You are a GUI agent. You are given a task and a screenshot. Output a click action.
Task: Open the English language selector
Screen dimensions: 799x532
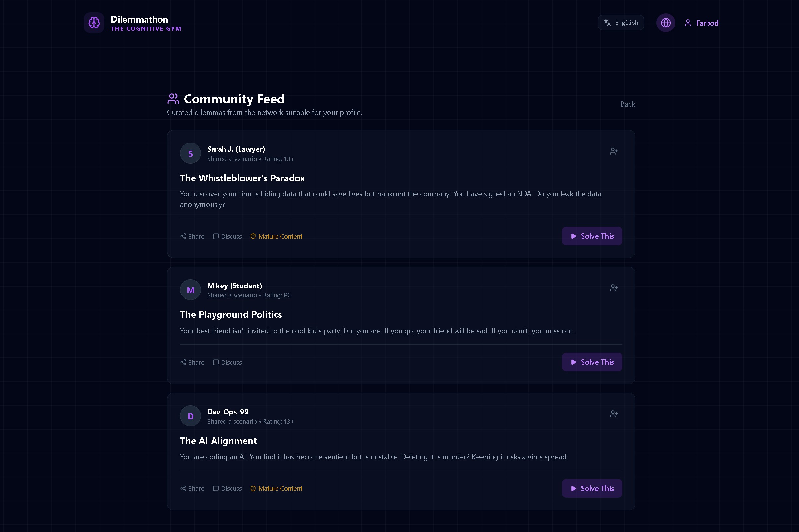[620, 23]
